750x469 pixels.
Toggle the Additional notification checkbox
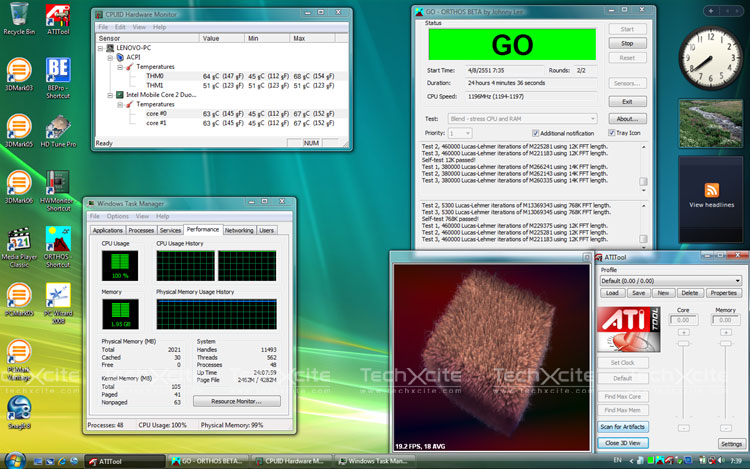coord(535,133)
